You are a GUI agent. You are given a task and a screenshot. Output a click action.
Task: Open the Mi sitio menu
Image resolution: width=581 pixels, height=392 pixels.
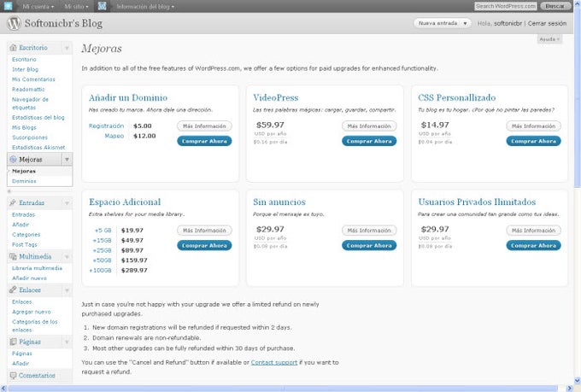(76, 6)
